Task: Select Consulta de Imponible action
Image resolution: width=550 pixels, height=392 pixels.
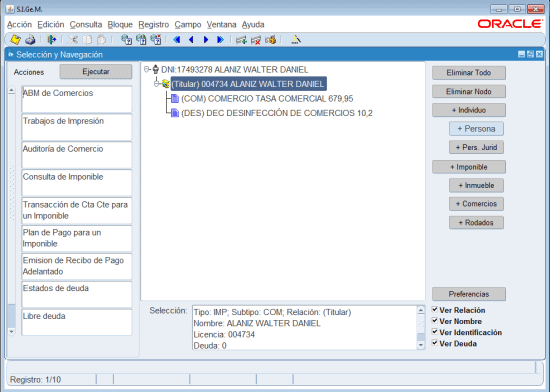Action: tap(76, 183)
